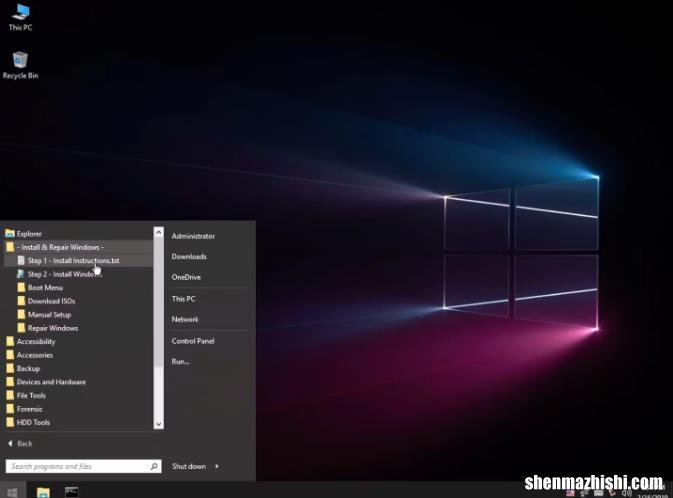Open Control Panel

pos(193,341)
